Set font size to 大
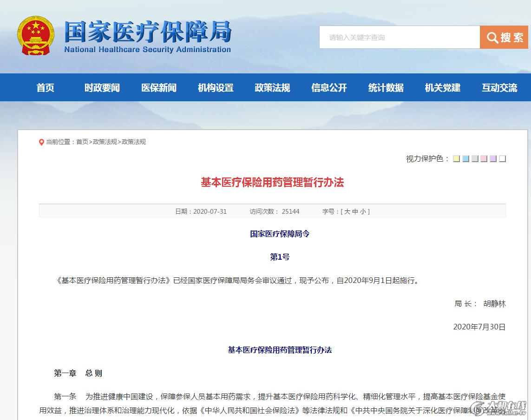This screenshot has height=420, width=531. click(347, 211)
